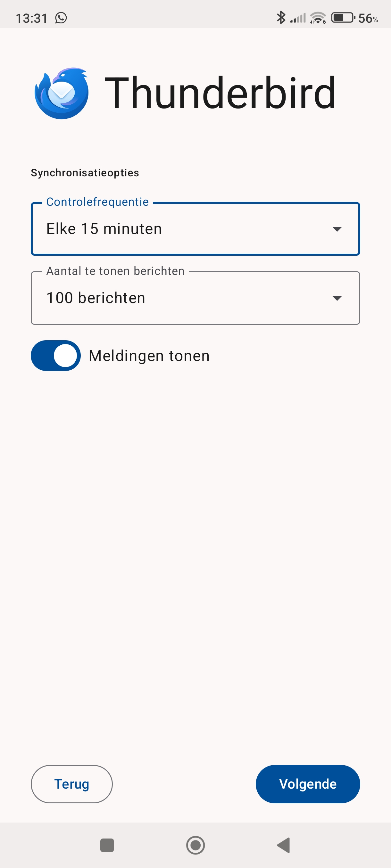
Task: Tap the mobile signal strength icon
Action: pos(298,18)
